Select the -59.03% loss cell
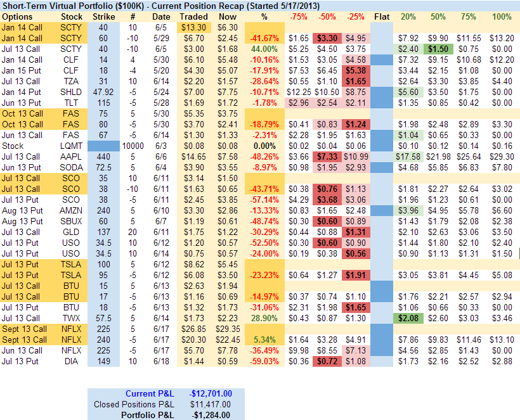The height and width of the screenshot is (420, 520). point(264,360)
